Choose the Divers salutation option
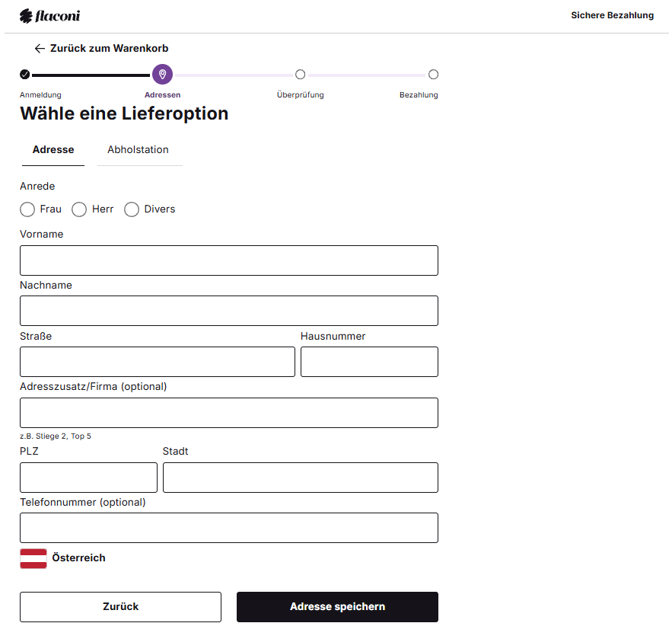The width and height of the screenshot is (672, 639). pos(132,209)
